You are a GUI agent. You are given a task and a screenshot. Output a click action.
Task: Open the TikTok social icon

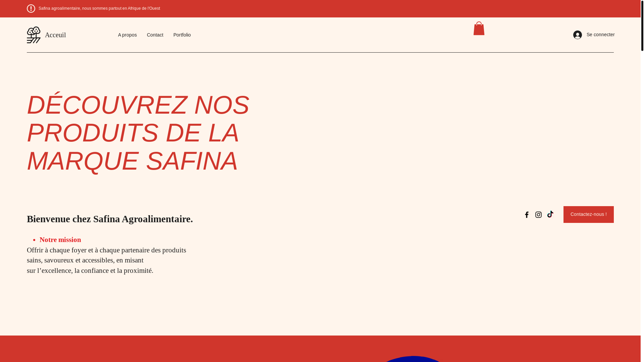tap(550, 214)
